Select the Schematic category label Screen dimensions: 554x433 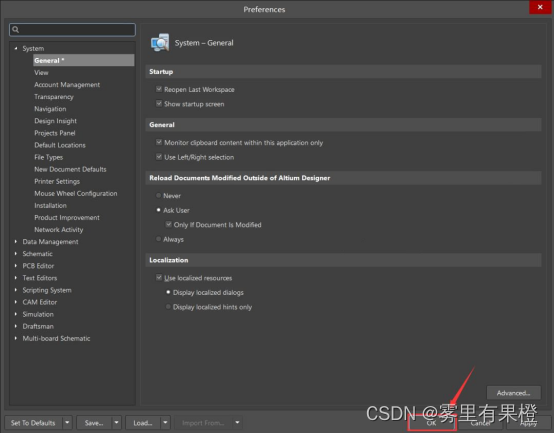[x=37, y=254]
